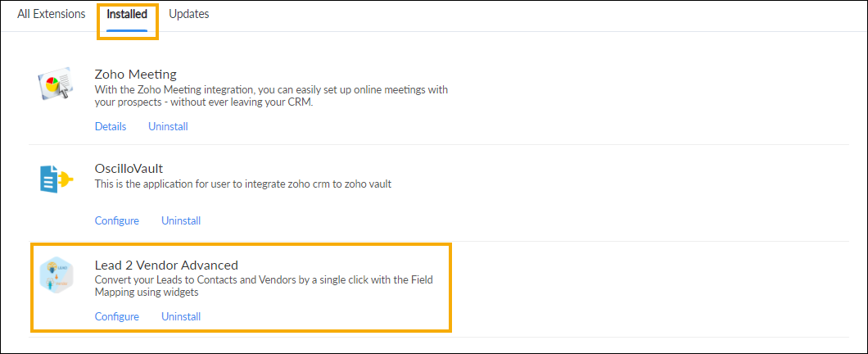868x354 pixels.
Task: Uninstall the OscilloVault extension
Action: [x=181, y=220]
